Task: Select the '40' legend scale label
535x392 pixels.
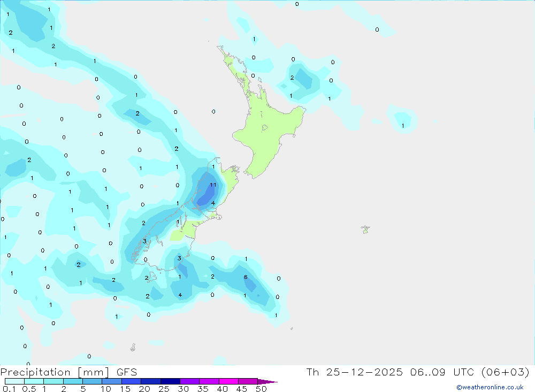Action: click(222, 389)
